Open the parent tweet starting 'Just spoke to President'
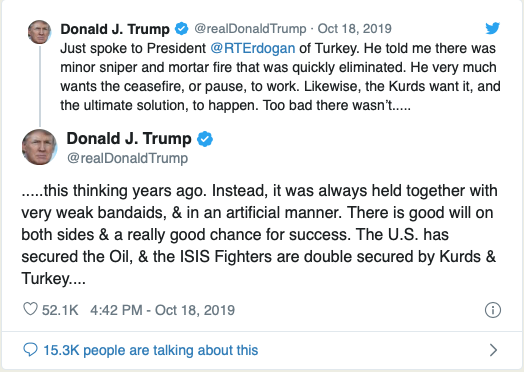The height and width of the screenshot is (372, 524). [280, 77]
